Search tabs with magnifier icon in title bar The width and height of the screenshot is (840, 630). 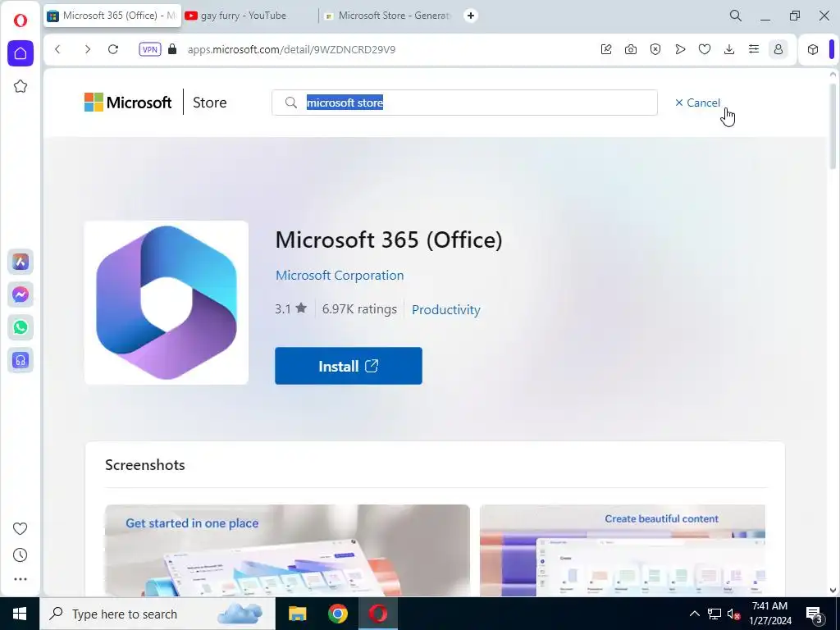point(736,16)
